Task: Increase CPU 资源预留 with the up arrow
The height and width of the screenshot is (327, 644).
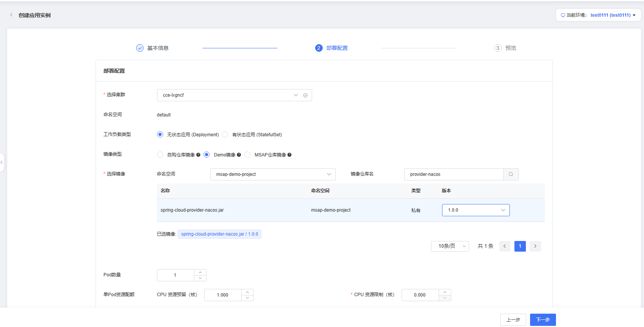Action: (247, 292)
